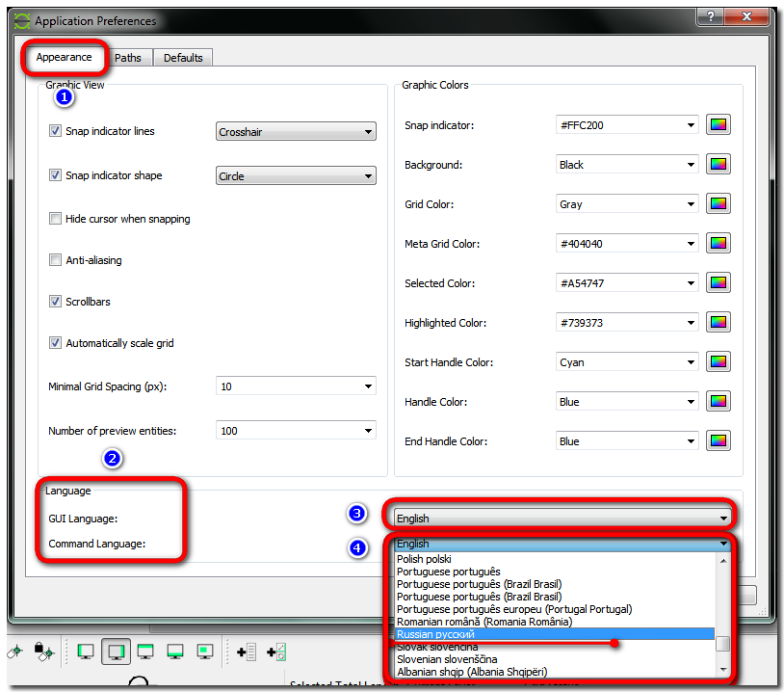Click the plus icon with lined list

(247, 652)
